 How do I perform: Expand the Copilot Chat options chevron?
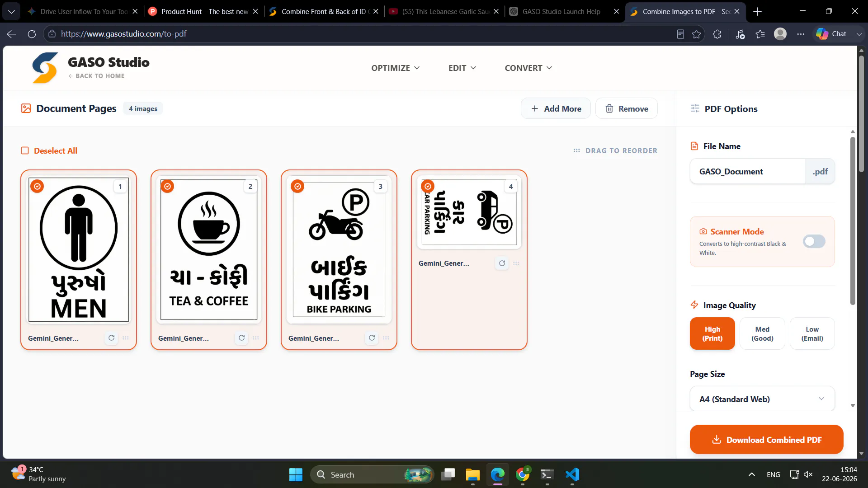859,34
